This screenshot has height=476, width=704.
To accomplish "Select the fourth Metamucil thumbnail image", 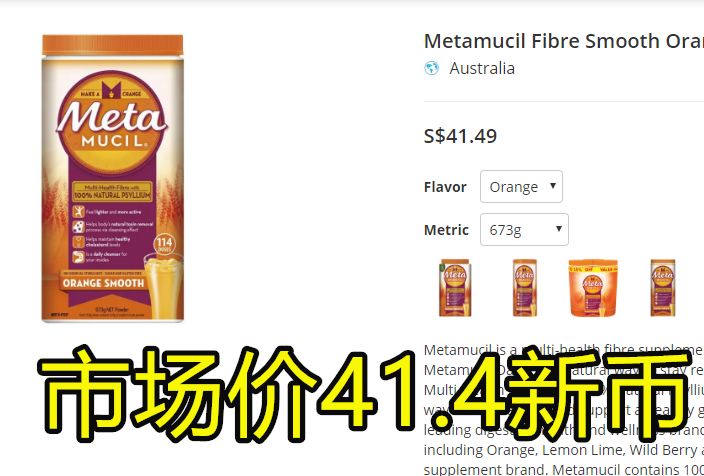I will tap(663, 288).
